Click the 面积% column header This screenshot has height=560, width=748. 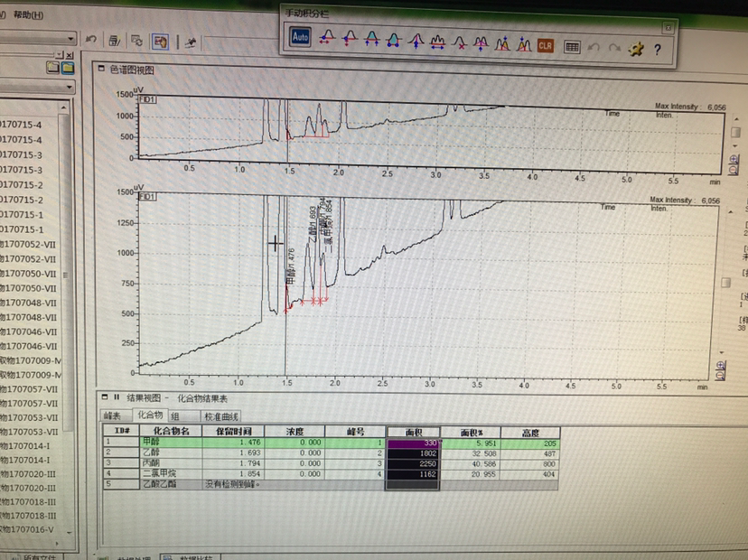(x=471, y=433)
